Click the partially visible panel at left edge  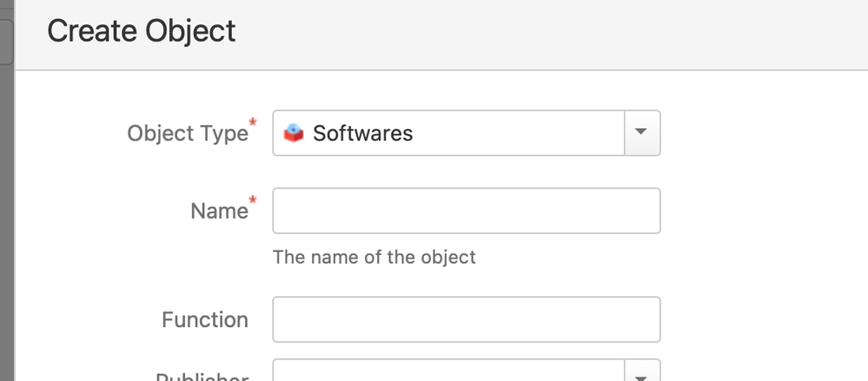[x=6, y=42]
